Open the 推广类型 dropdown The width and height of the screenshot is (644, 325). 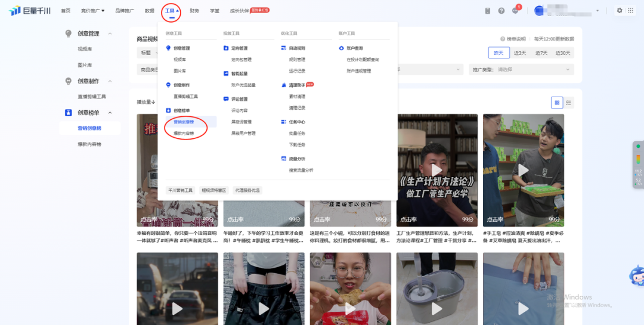(x=522, y=69)
